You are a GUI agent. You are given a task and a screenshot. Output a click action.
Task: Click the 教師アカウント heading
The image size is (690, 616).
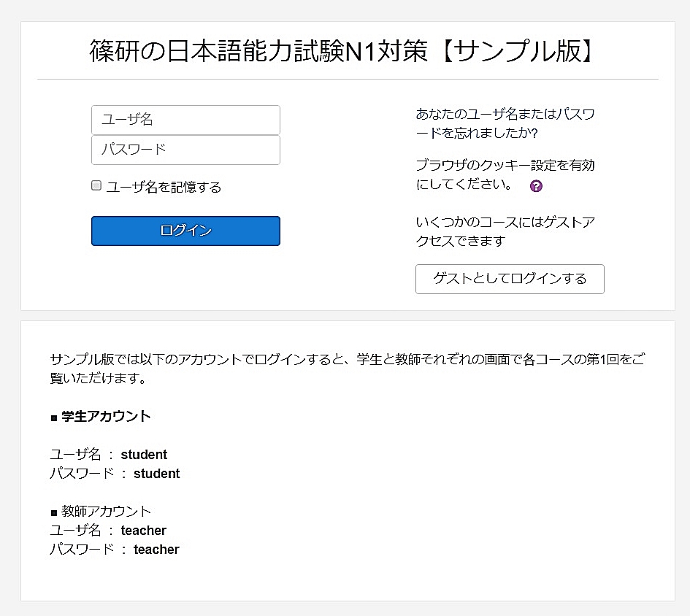click(106, 512)
